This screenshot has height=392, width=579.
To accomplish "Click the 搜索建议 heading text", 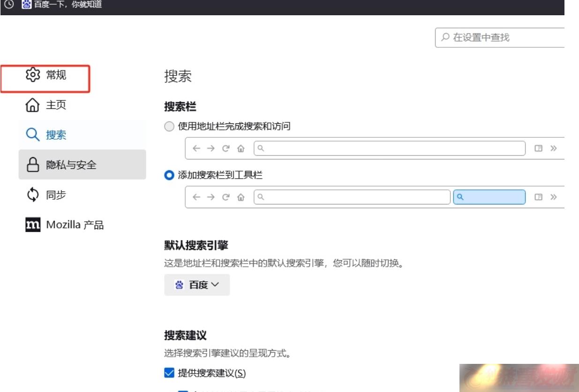I will 185,335.
